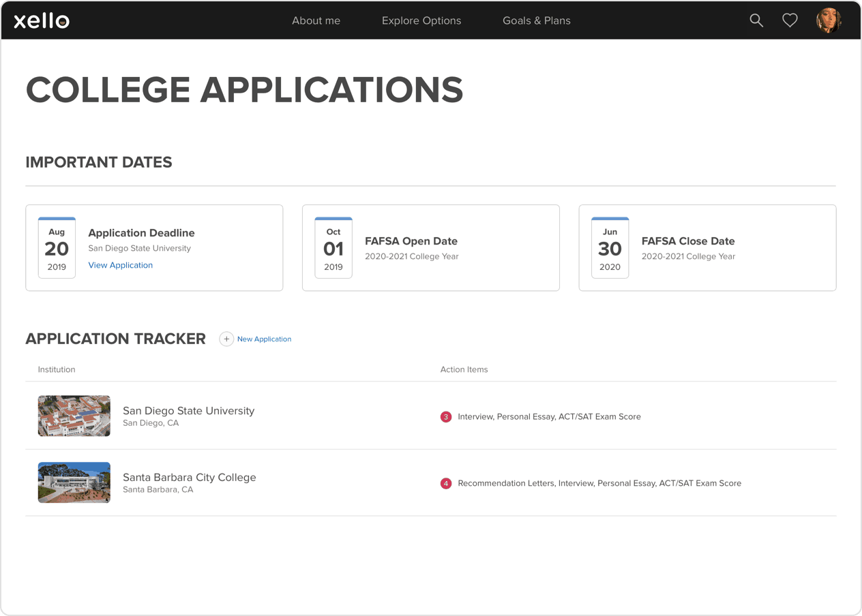Click the Aug 20 2019 calendar icon
The image size is (862, 616).
[x=57, y=248]
